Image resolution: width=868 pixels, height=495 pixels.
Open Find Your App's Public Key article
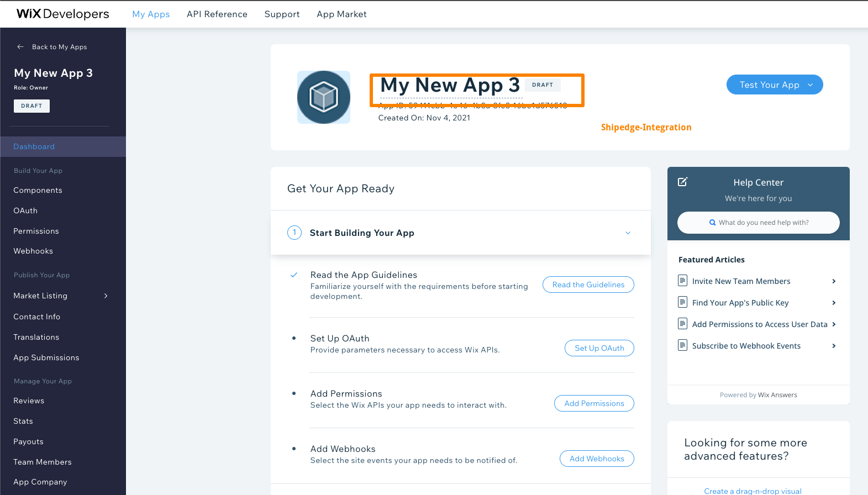pyautogui.click(x=740, y=303)
